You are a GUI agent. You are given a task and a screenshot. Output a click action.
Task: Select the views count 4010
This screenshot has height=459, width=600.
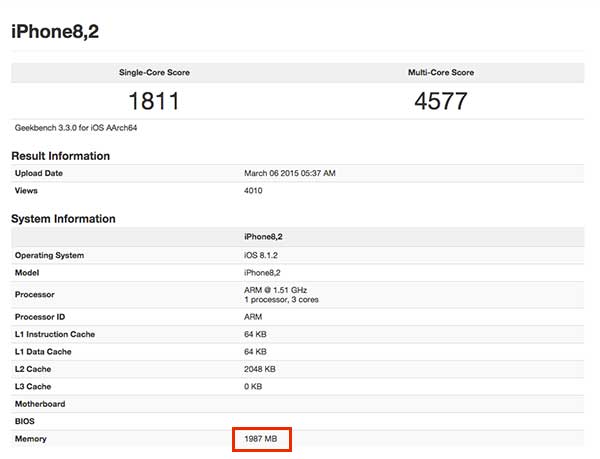(253, 190)
